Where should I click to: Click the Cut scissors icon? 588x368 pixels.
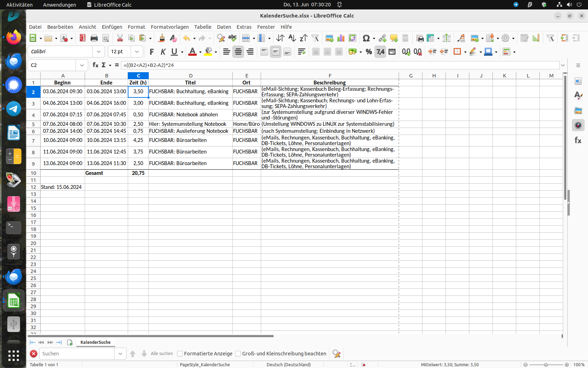pyautogui.click(x=120, y=38)
